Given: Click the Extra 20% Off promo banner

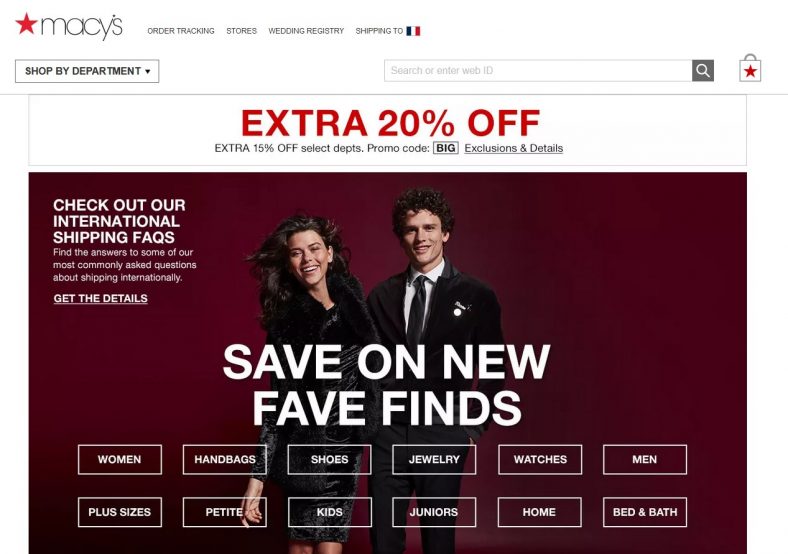Looking at the screenshot, I should (x=387, y=131).
